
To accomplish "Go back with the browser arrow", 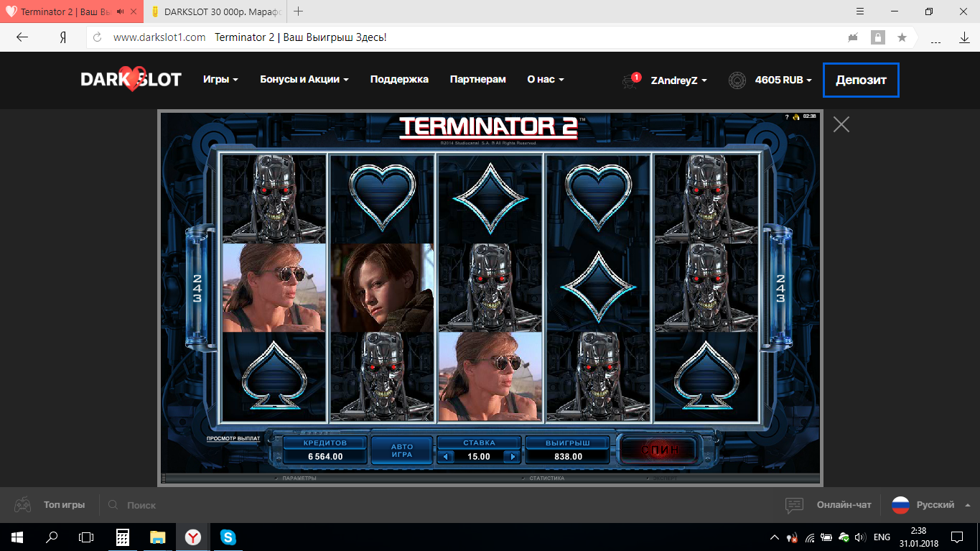I will (x=22, y=37).
